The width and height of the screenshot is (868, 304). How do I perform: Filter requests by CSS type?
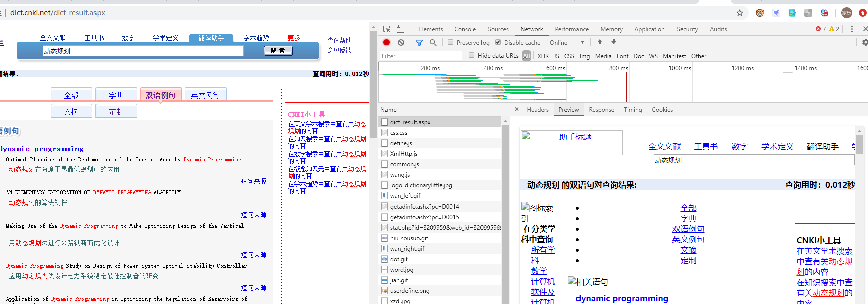[569, 56]
